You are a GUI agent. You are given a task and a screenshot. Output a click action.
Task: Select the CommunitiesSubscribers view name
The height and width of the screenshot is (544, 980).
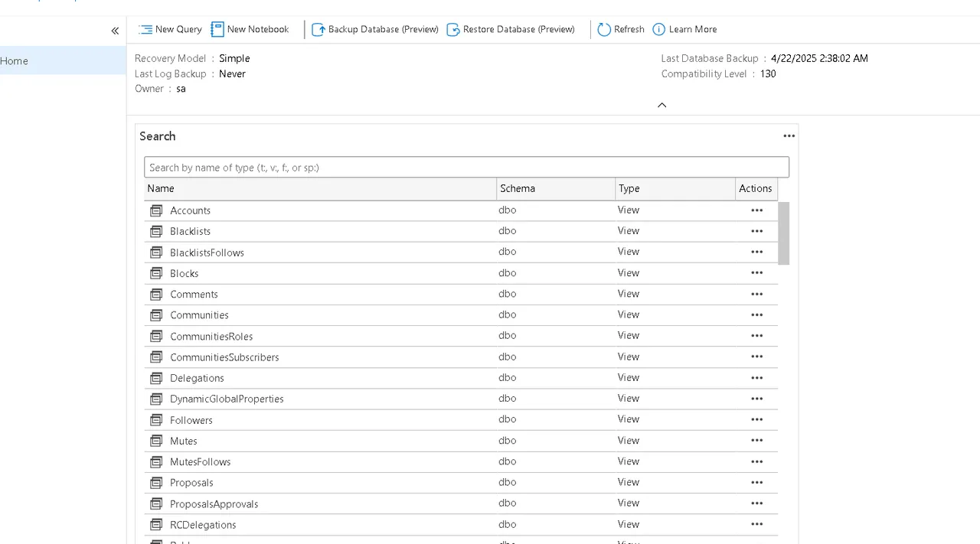point(224,357)
